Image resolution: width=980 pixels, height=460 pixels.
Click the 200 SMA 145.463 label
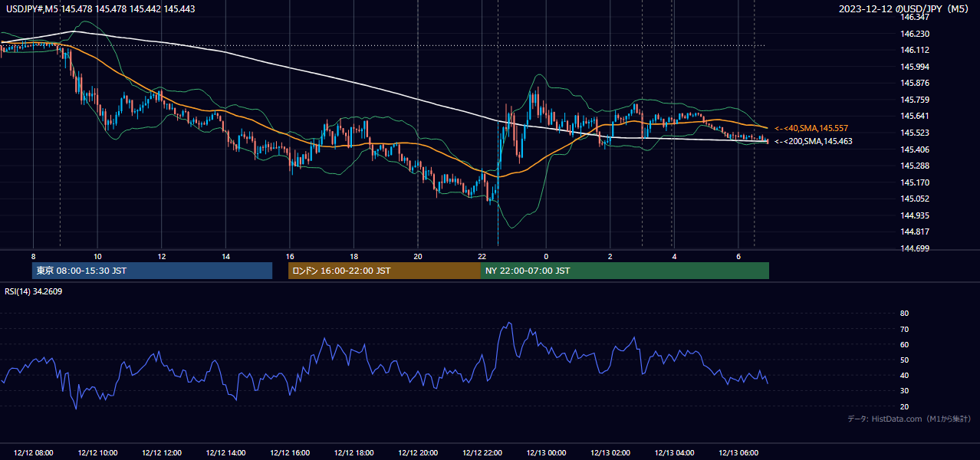[x=814, y=141]
